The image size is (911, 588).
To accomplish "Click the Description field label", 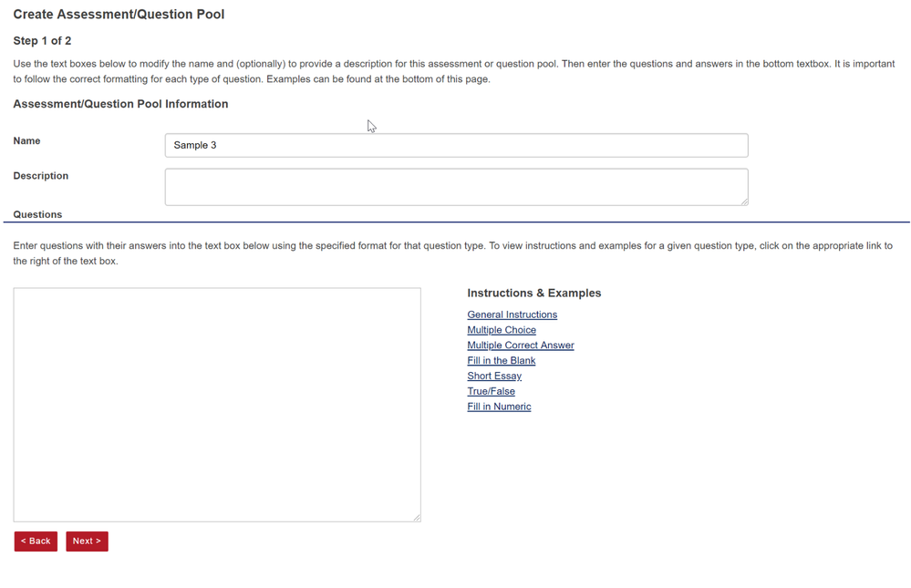I will [40, 176].
